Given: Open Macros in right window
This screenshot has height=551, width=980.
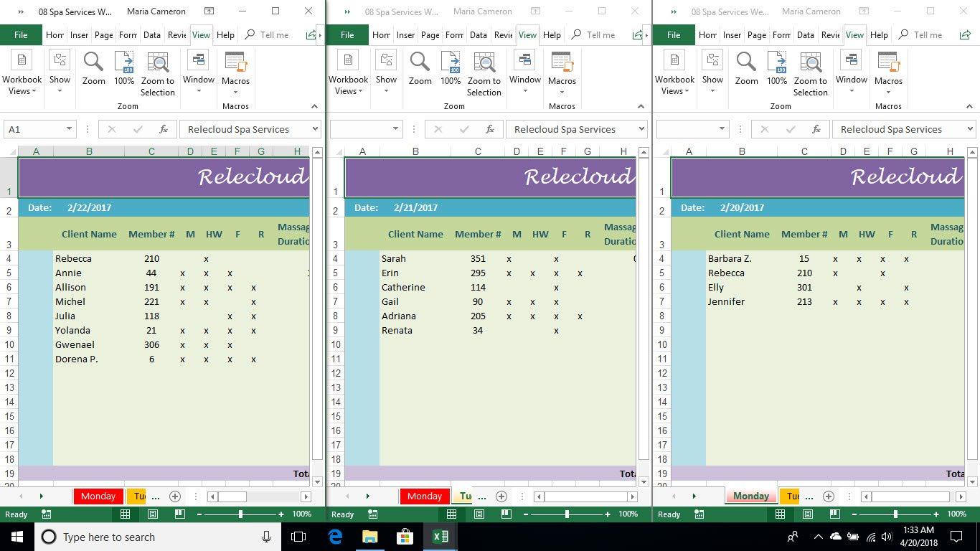Looking at the screenshot, I should [x=888, y=73].
